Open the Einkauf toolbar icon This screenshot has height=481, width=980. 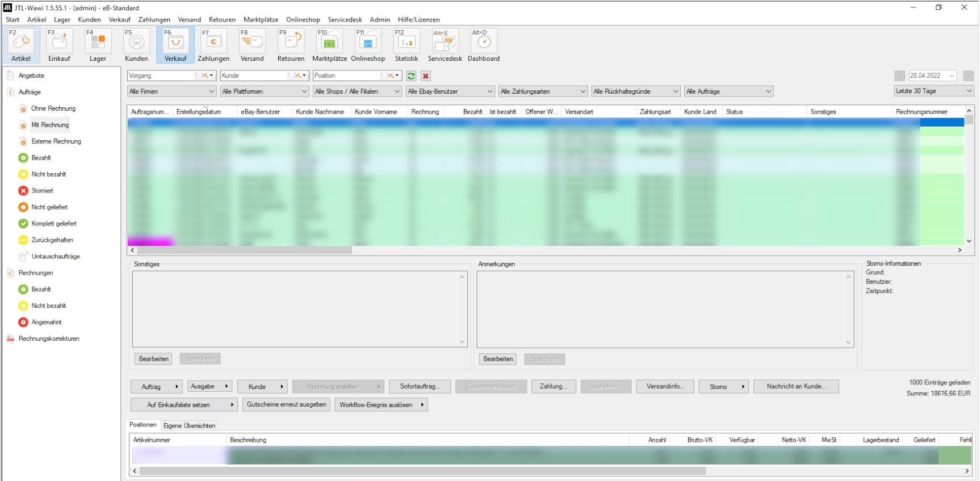(59, 45)
